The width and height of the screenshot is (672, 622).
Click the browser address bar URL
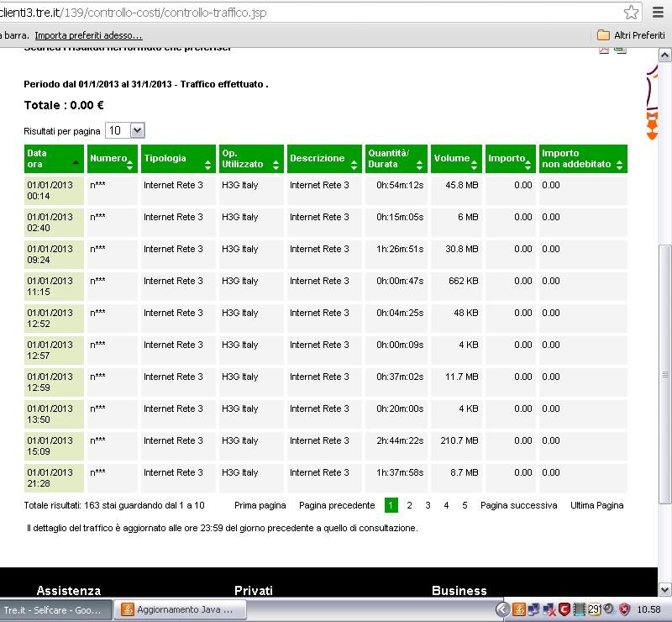coord(133,13)
